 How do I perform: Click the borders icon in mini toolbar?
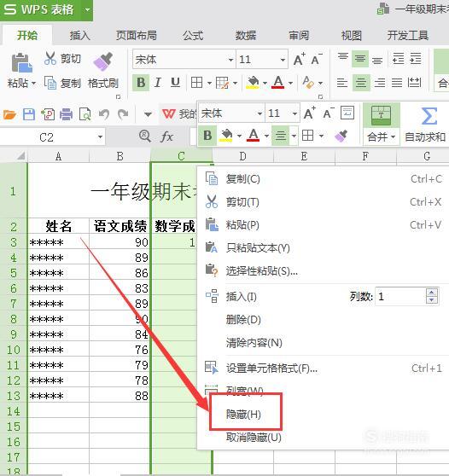pyautogui.click(x=307, y=136)
